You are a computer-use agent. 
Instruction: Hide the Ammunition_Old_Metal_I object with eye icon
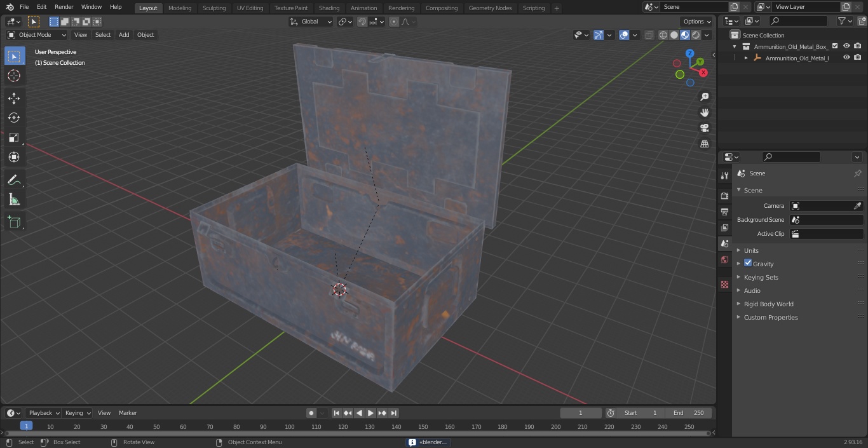pyautogui.click(x=846, y=57)
